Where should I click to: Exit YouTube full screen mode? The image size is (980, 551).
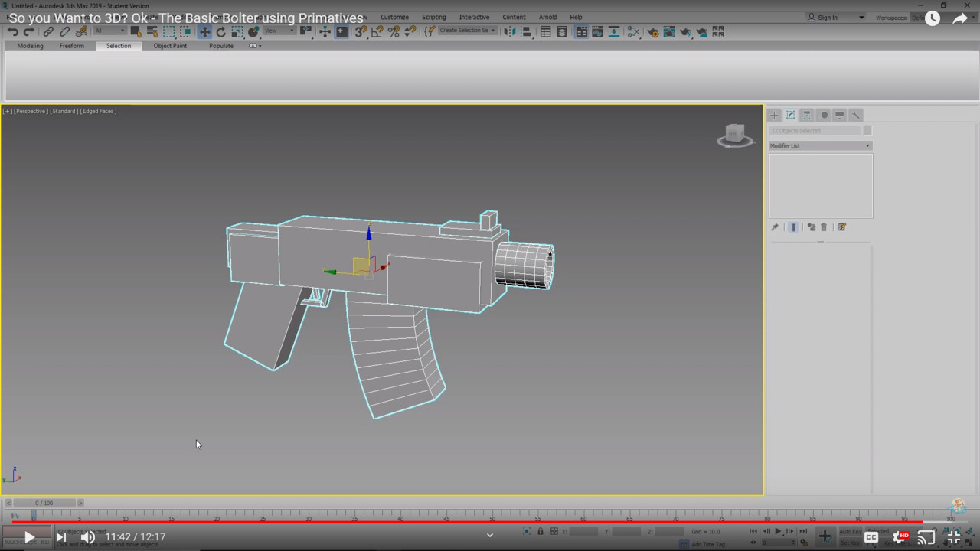tap(954, 537)
